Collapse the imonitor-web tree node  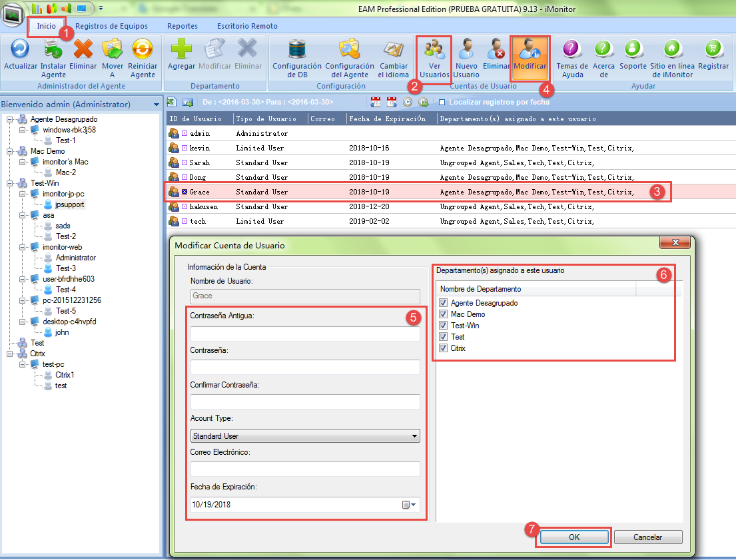point(22,247)
